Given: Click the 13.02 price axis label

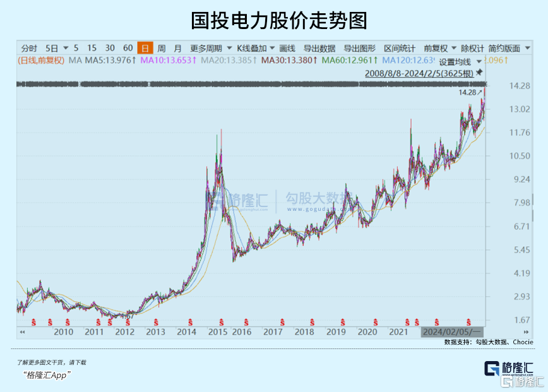Looking at the screenshot, I should pos(520,109).
